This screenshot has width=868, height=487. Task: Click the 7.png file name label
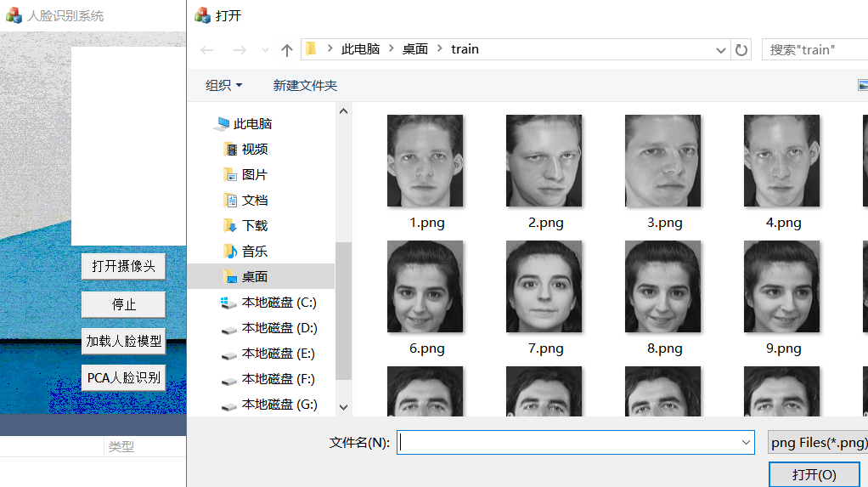click(546, 348)
